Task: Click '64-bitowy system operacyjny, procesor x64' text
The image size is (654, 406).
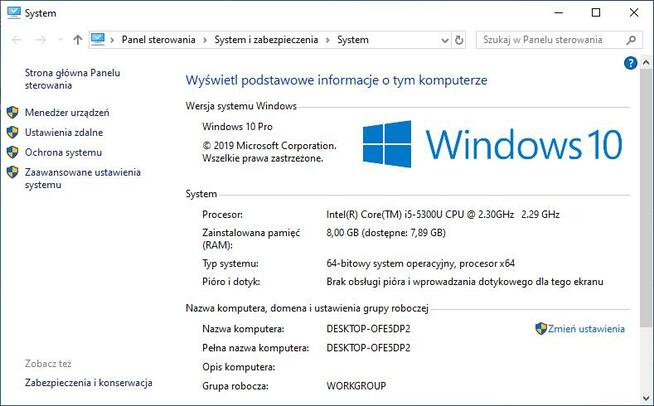Action: click(x=420, y=264)
